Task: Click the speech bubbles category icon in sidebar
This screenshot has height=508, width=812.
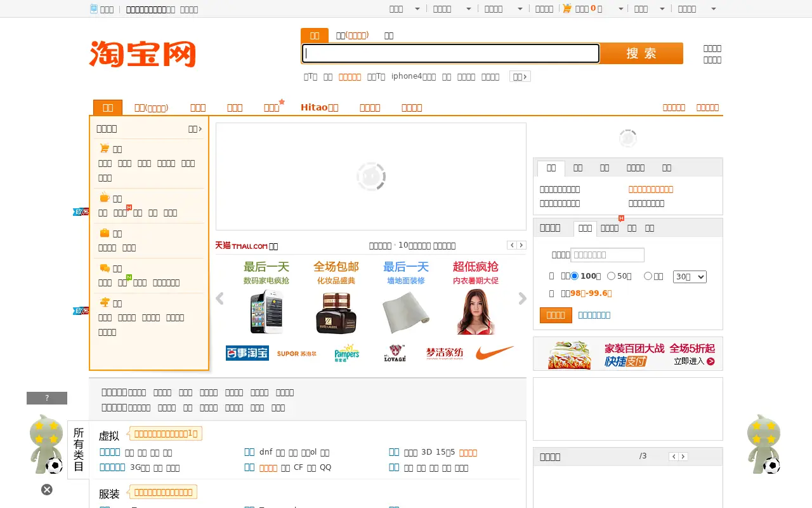Action: 105,268
